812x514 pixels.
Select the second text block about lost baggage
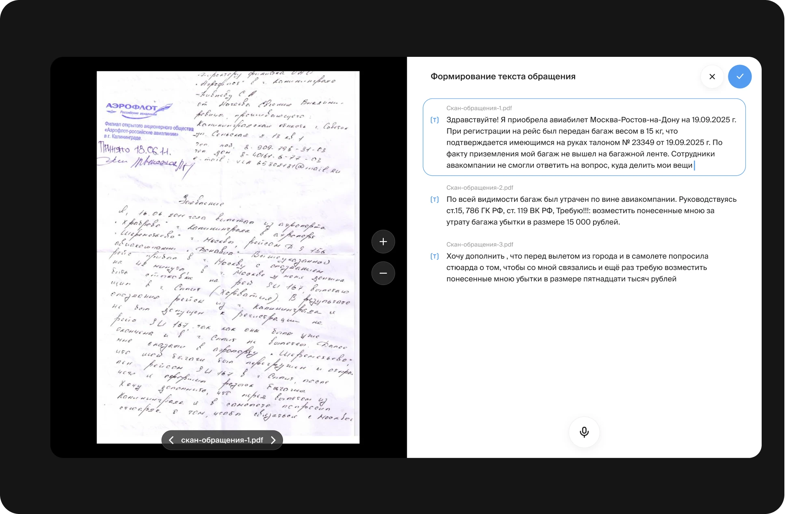coord(592,211)
